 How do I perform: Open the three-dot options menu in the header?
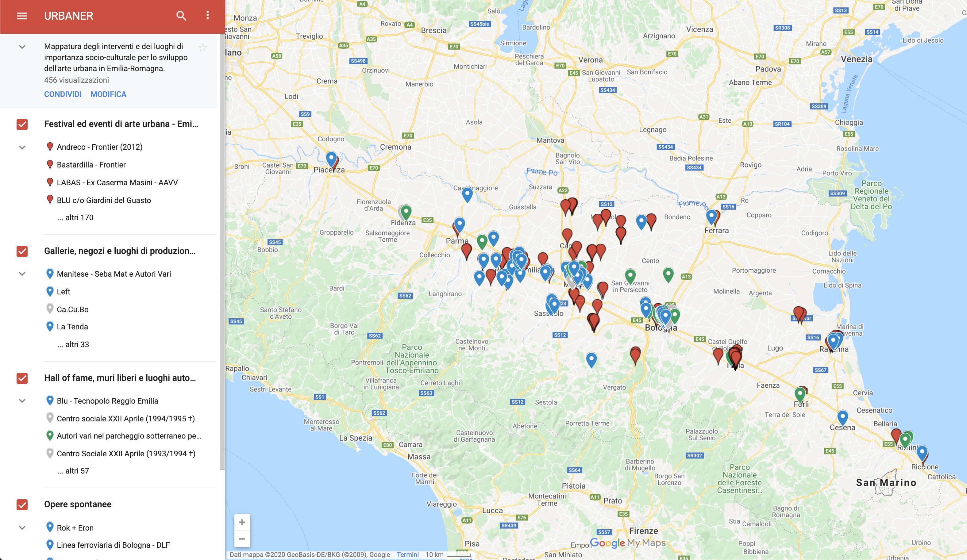tap(208, 15)
